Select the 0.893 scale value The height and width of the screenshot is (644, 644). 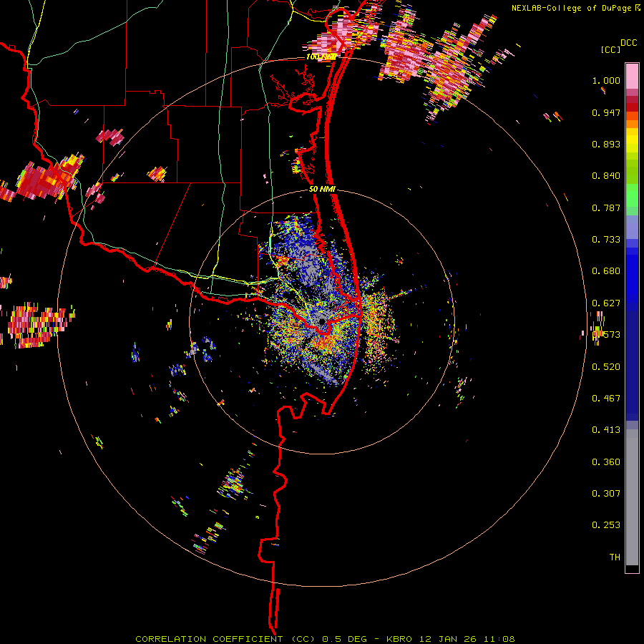(606, 144)
